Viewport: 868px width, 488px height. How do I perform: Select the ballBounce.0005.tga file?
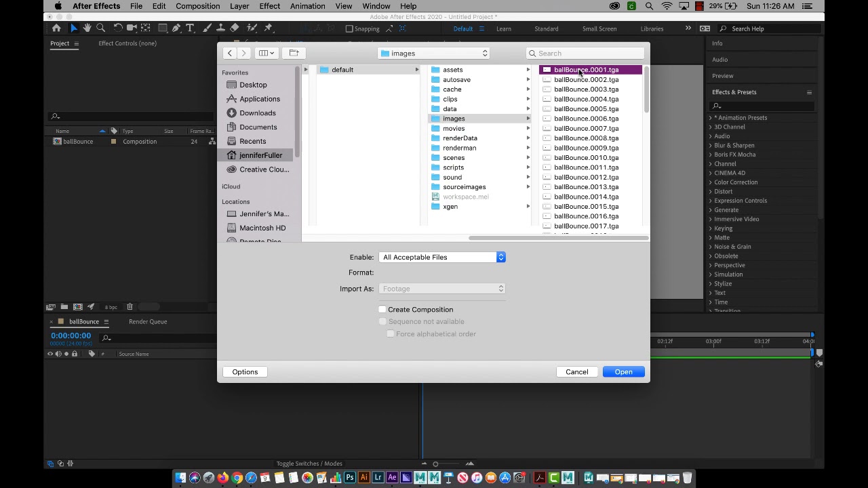click(586, 108)
